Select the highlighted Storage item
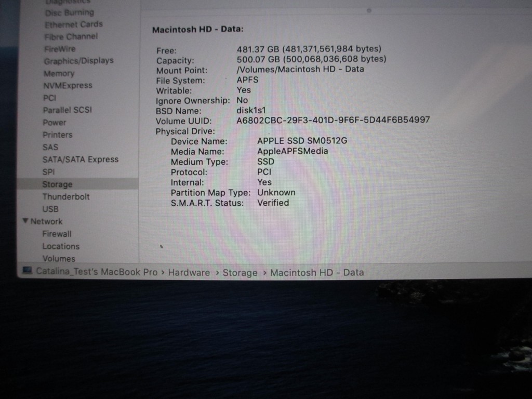The width and height of the screenshot is (532, 399). 78,184
